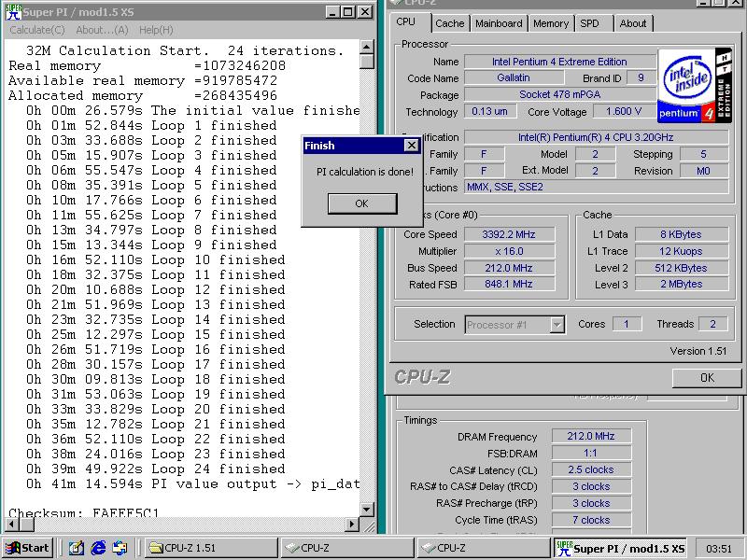Open the About tab in CPU-Z
747x560 pixels.
click(x=633, y=23)
